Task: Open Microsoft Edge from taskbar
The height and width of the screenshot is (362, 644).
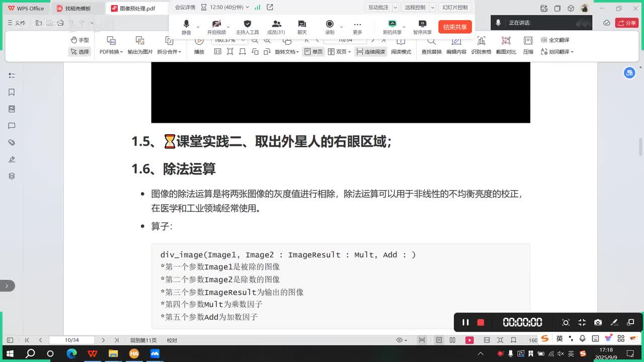Action: click(71, 353)
